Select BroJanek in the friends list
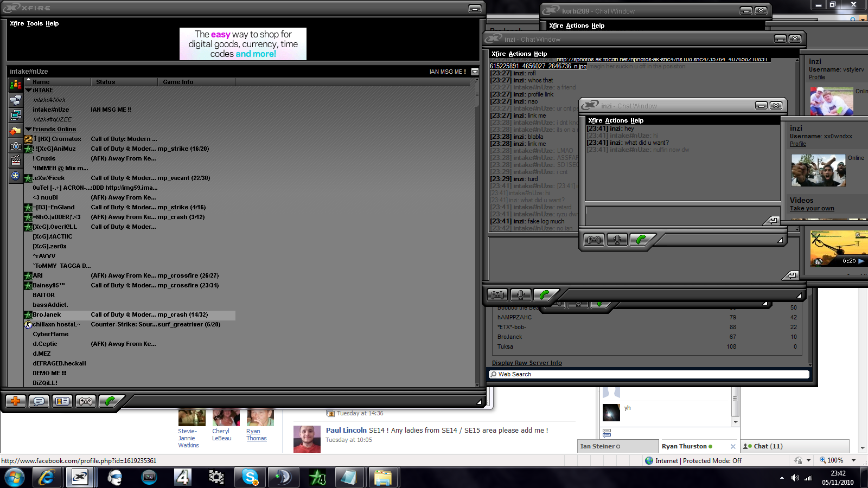 (x=129, y=314)
